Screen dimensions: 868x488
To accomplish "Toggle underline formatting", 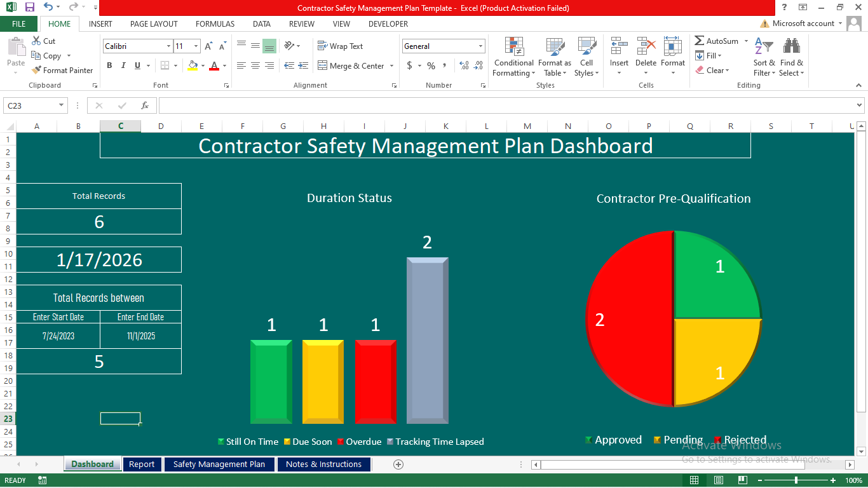I will click(135, 65).
